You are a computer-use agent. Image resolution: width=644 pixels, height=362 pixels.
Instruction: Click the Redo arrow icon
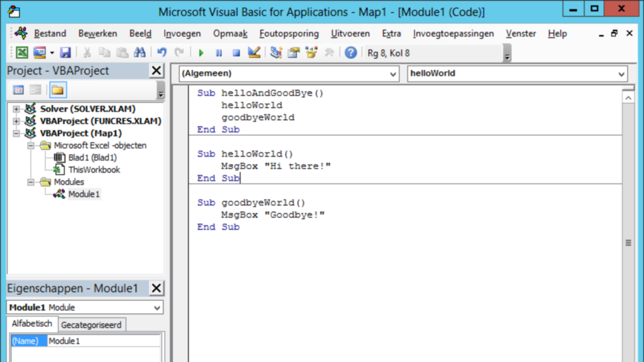[179, 53]
